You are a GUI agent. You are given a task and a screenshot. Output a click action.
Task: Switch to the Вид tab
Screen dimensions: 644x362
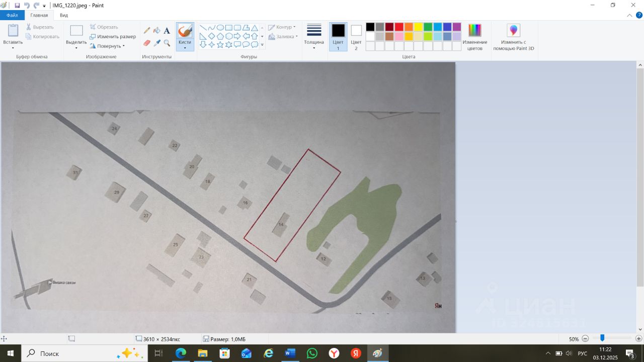(64, 15)
